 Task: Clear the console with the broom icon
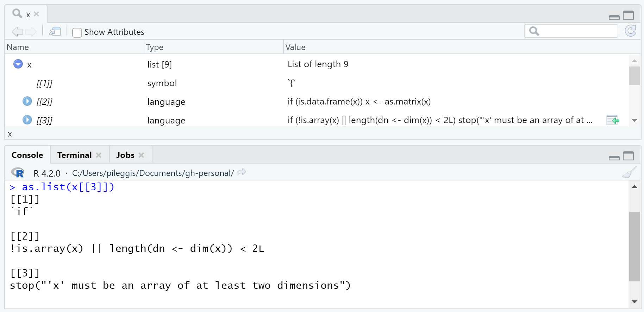(x=629, y=173)
